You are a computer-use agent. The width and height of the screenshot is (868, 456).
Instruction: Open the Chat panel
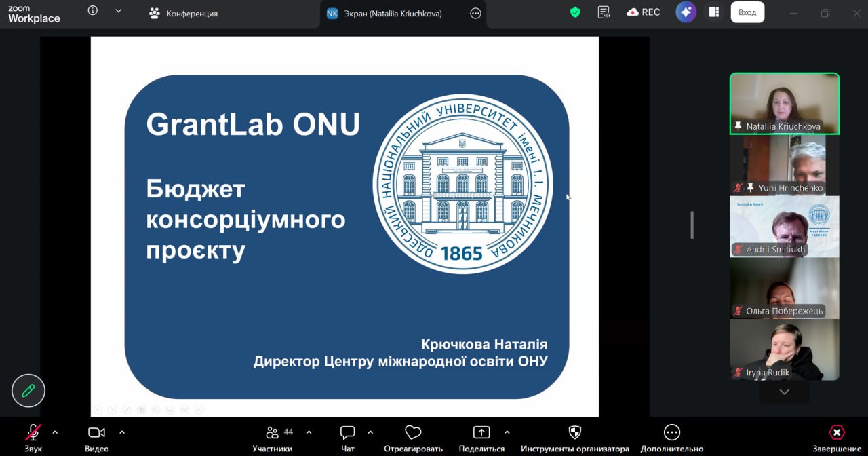(x=348, y=438)
